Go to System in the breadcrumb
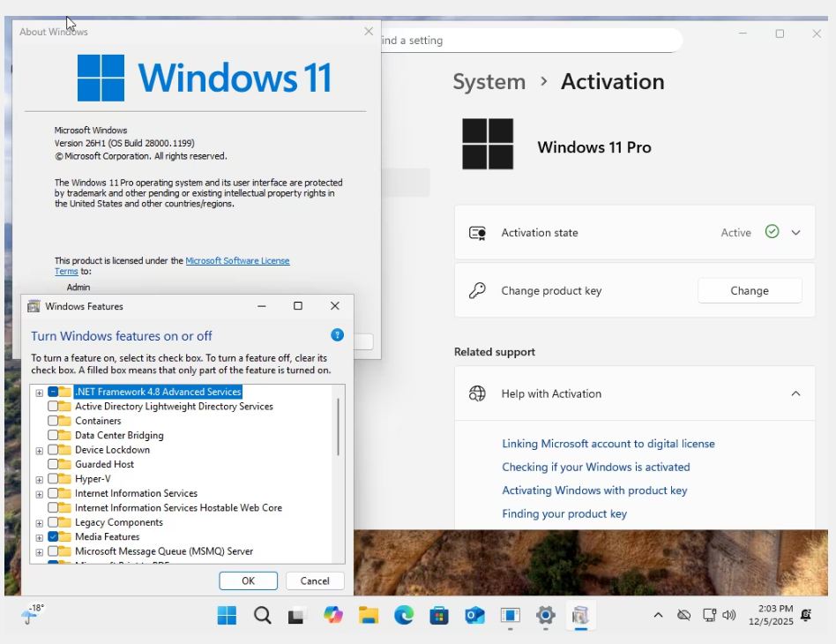 (489, 82)
